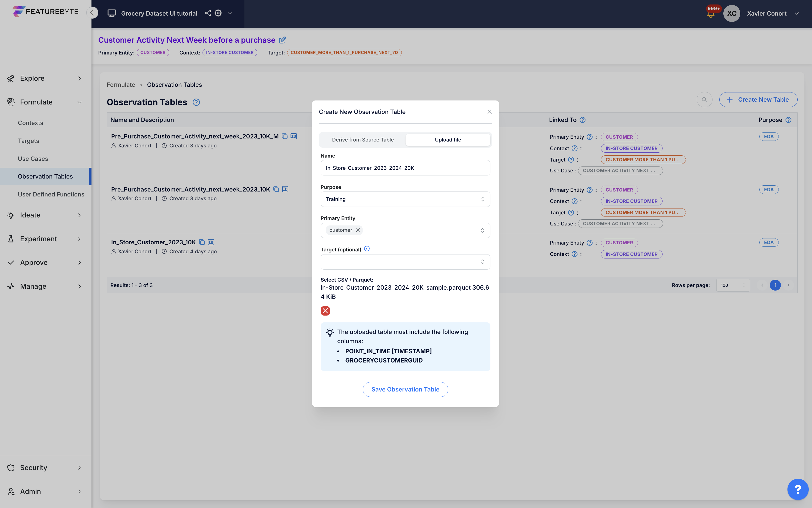This screenshot has height=508, width=812.
Task: Open Rows per page dropdown
Action: click(733, 285)
